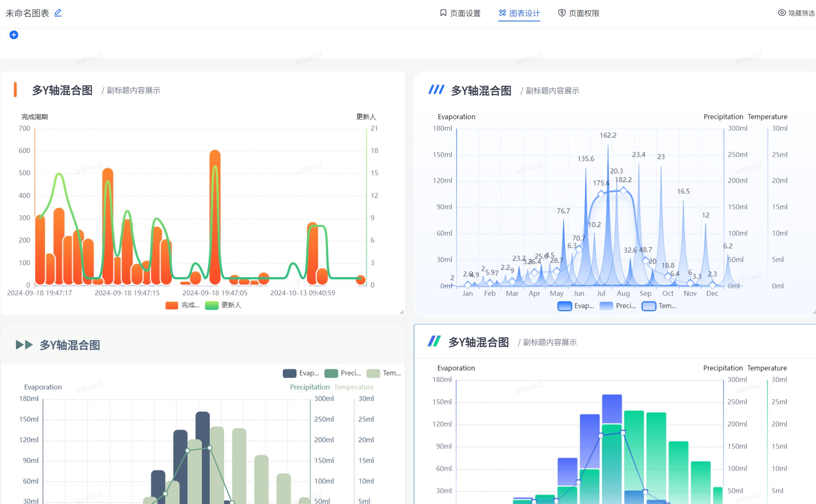Click the edit pencil icon beside 未命名图表

coord(58,13)
